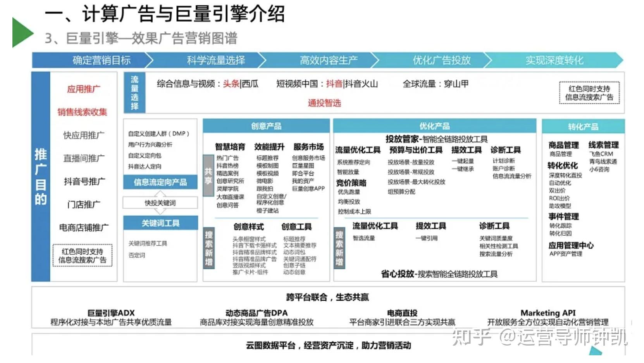Click the 优化产品 header bar
Image resolution: width=644 pixels, height=363 pixels.
tap(434, 126)
